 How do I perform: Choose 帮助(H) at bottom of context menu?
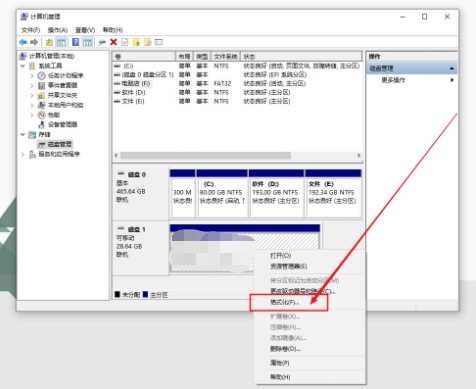coord(280,377)
